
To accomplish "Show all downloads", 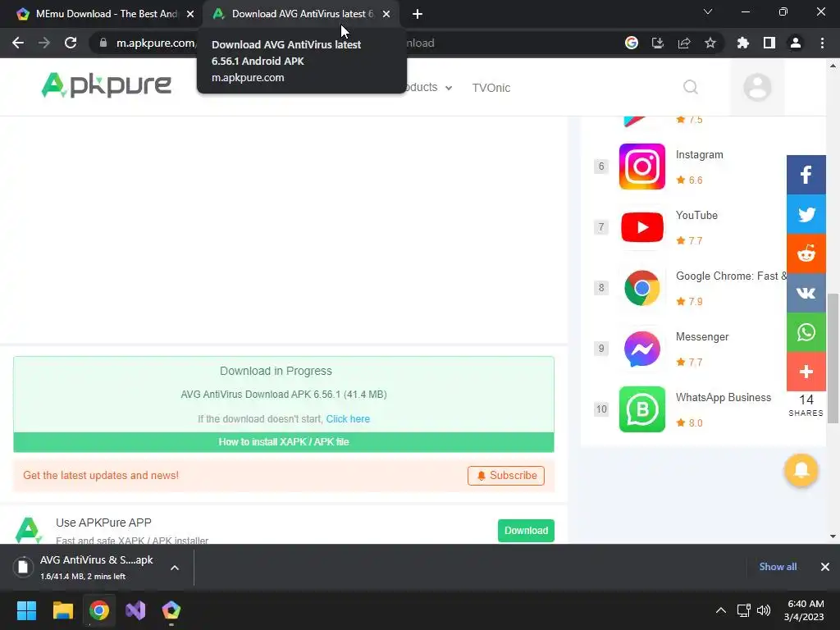I will point(778,567).
